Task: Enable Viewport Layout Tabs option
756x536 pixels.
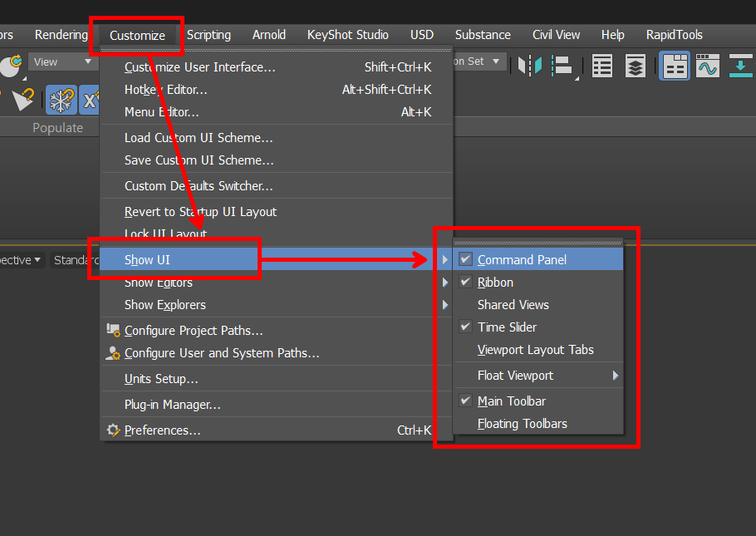Action: [538, 350]
